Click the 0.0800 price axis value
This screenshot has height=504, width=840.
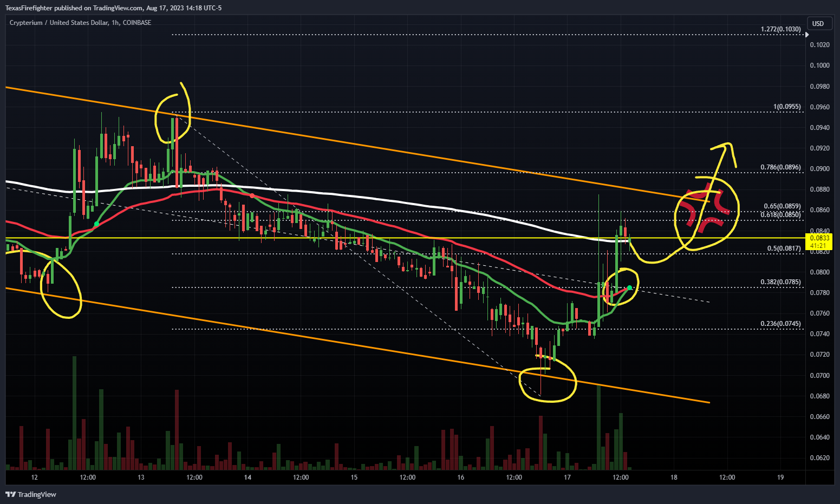[x=819, y=272]
